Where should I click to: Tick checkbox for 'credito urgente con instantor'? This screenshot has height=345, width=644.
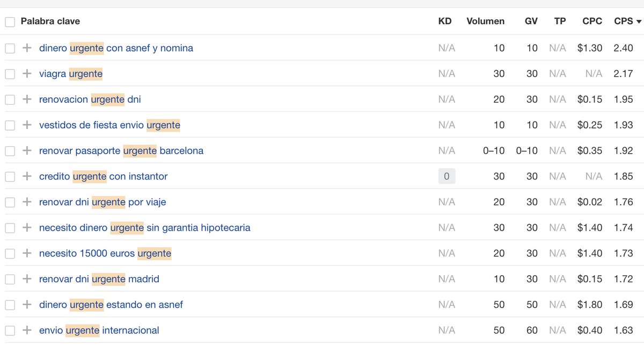[x=10, y=177]
